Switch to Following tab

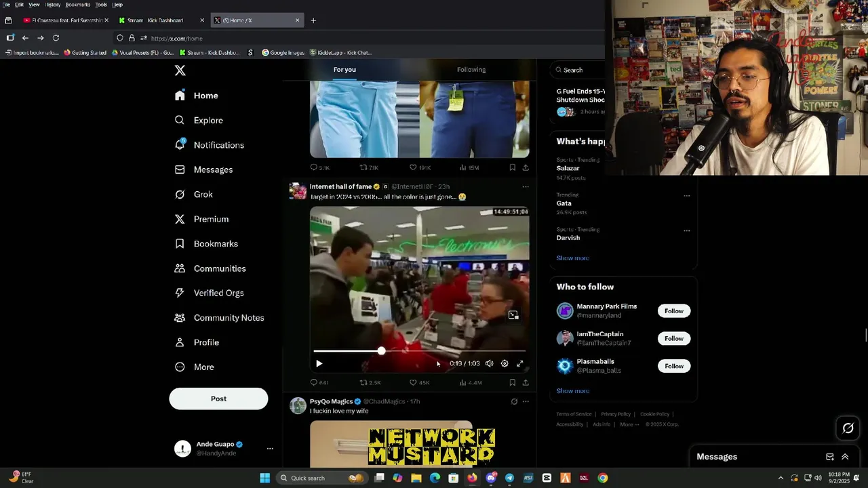pyautogui.click(x=471, y=70)
